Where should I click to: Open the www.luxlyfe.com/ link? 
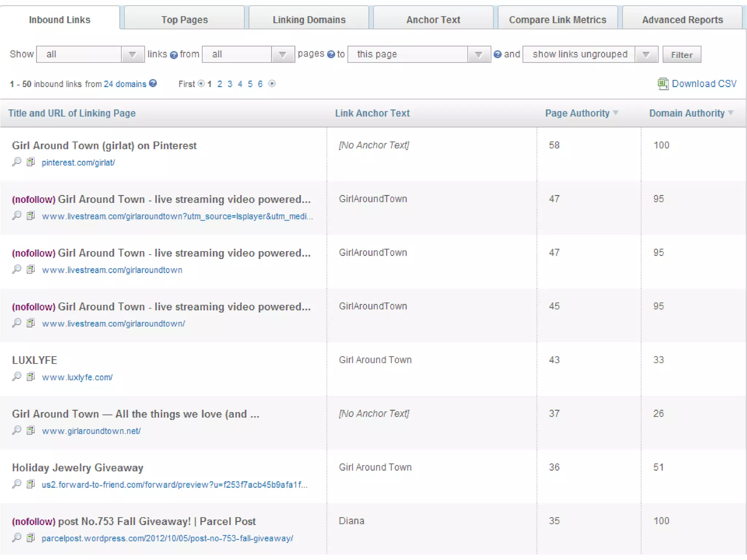coord(77,377)
